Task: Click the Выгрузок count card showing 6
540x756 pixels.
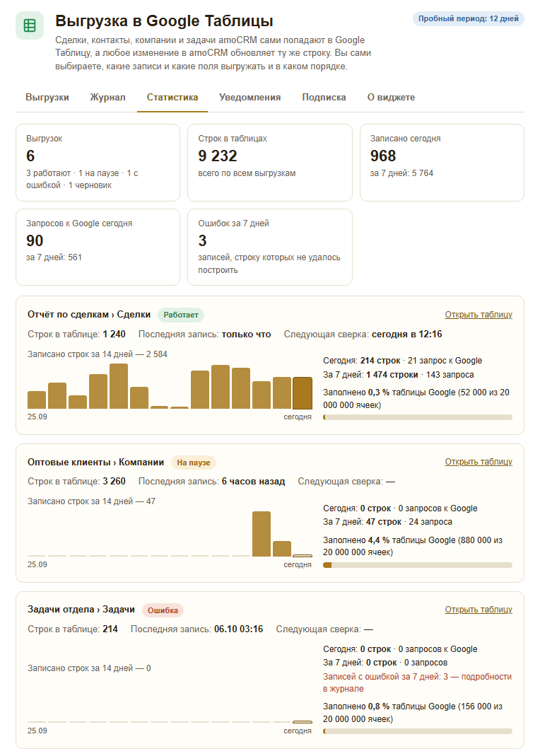Action: (x=98, y=163)
